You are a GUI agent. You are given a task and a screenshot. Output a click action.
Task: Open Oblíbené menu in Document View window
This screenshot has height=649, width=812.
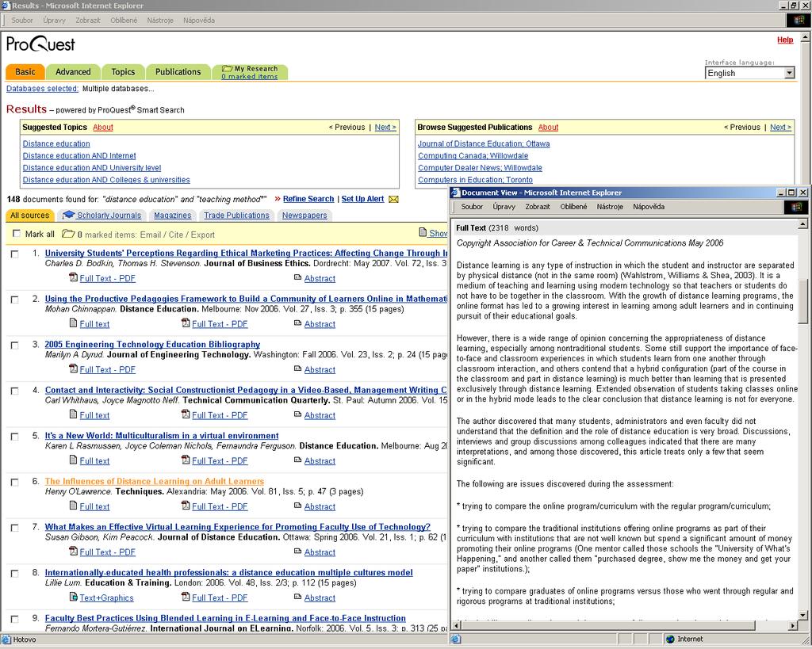pos(573,207)
